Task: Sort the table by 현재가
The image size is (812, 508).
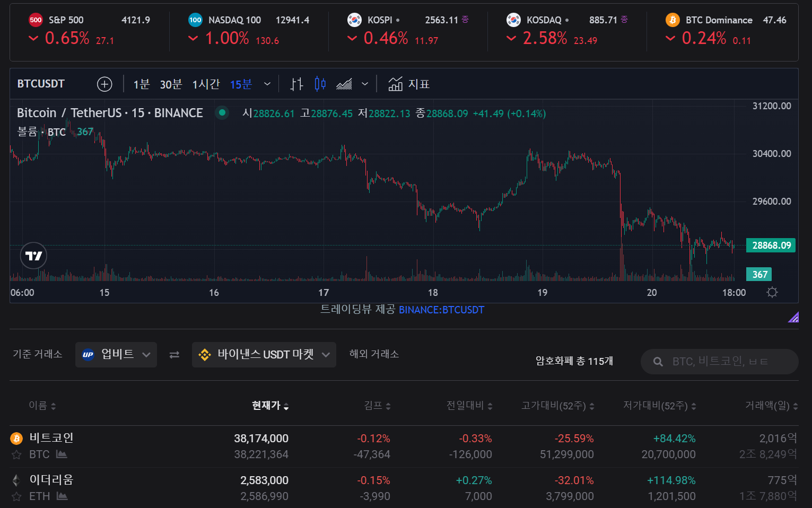Action: [270, 406]
